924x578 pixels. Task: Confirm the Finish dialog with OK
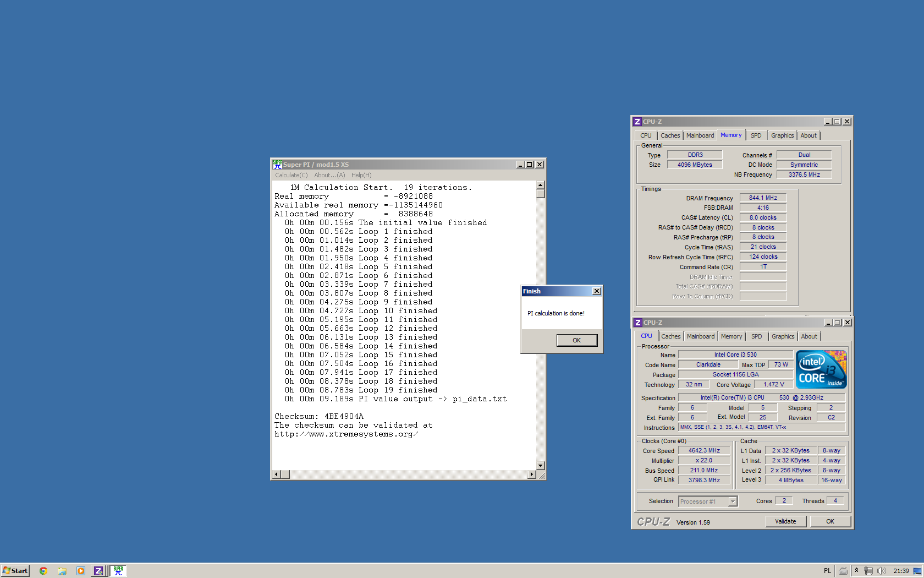[576, 340]
